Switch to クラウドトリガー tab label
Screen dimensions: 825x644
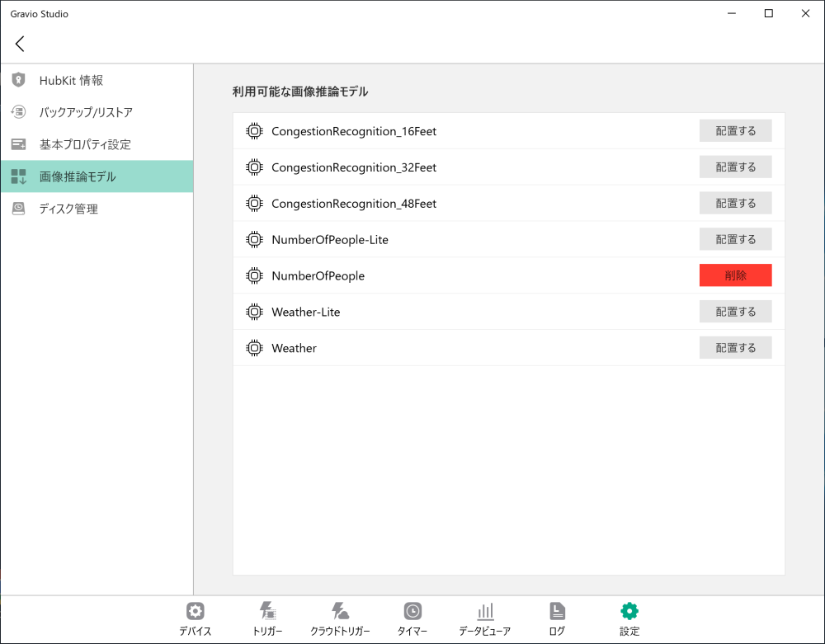tap(340, 631)
